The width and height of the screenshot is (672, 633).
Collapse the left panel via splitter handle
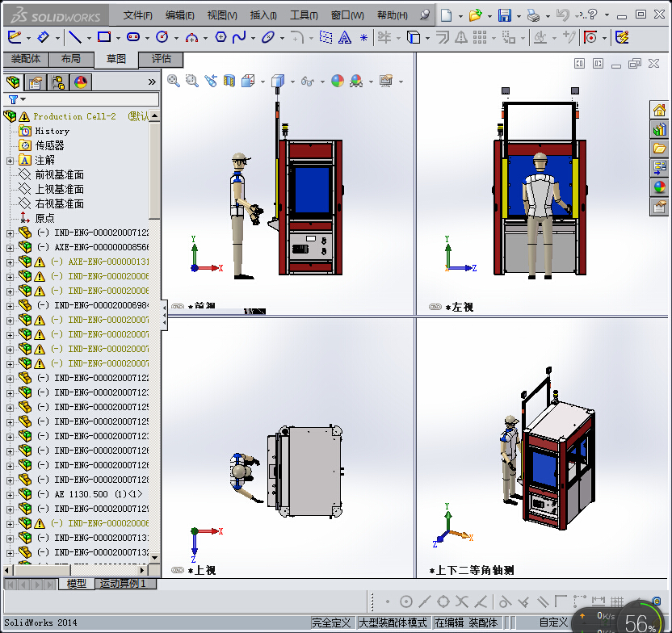point(165,315)
